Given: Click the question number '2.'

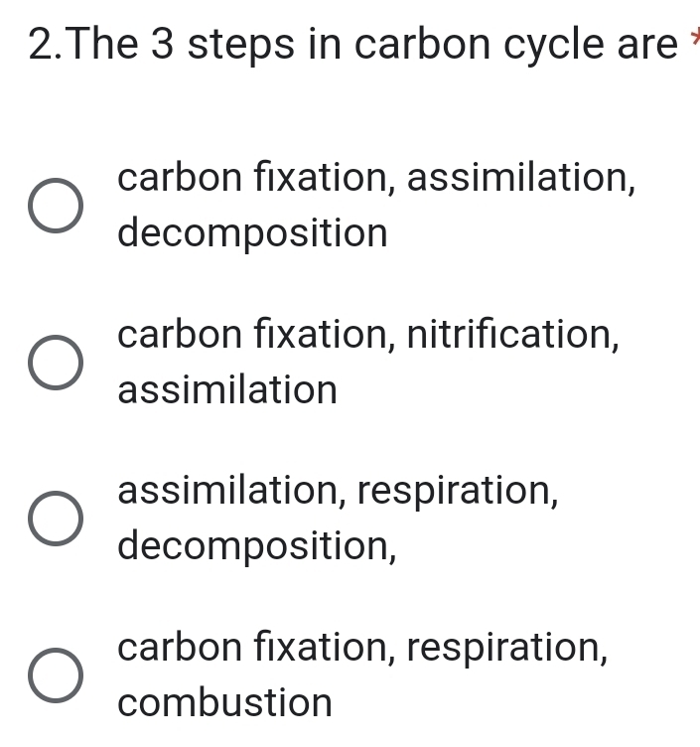Looking at the screenshot, I should [x=46, y=45].
